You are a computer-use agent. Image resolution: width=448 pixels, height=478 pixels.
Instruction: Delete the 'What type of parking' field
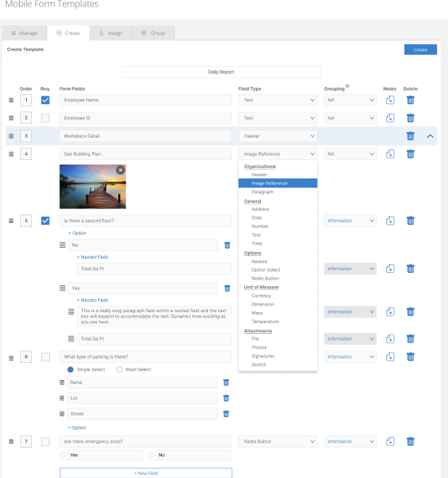pos(410,356)
